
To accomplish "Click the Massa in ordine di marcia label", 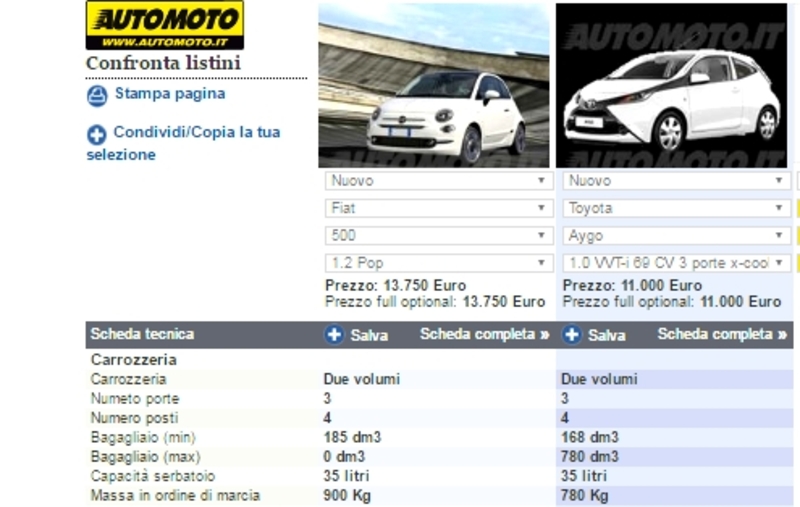I will tap(175, 496).
